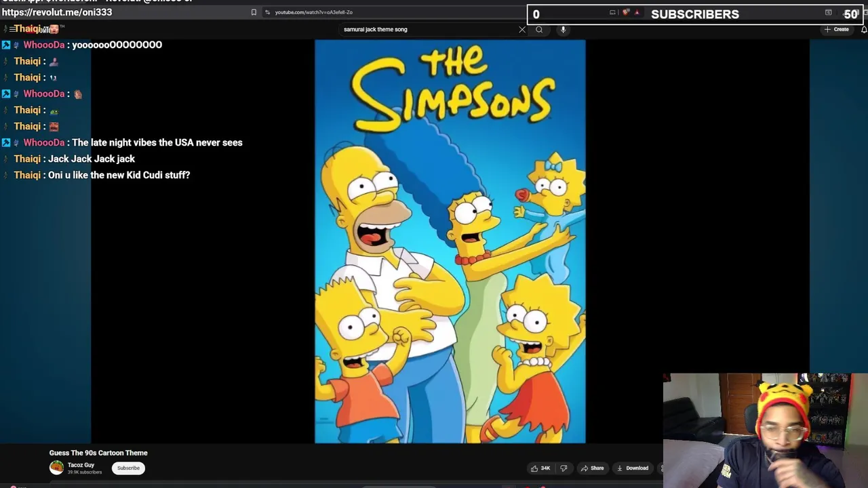This screenshot has height=488, width=868.
Task: Click the video title Guess The 90s Cartoon Theme
Action: (x=98, y=453)
